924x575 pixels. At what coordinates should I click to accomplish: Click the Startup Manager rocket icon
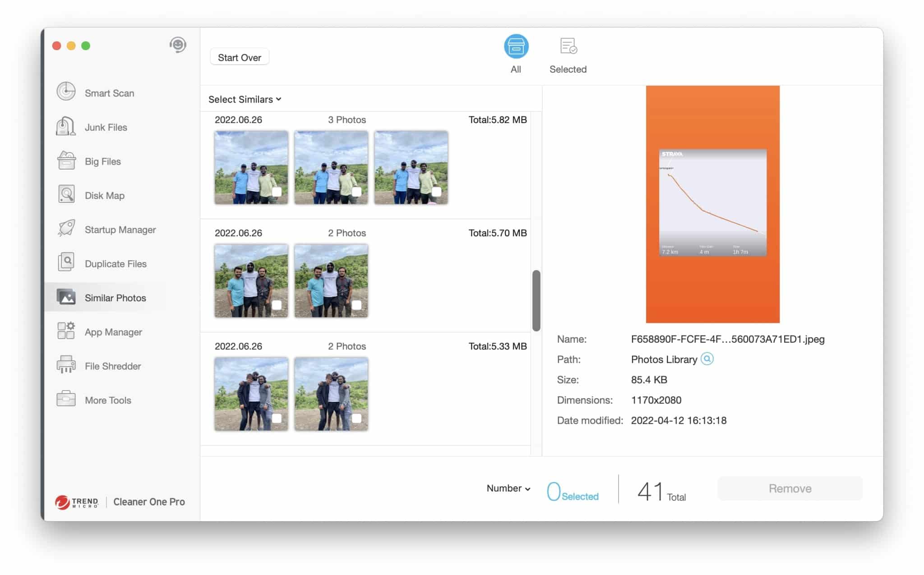66,229
